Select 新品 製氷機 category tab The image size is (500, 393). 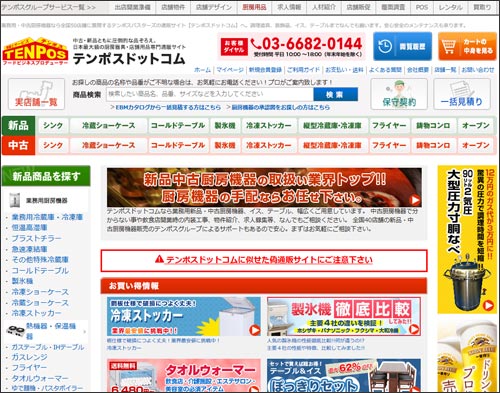225,126
